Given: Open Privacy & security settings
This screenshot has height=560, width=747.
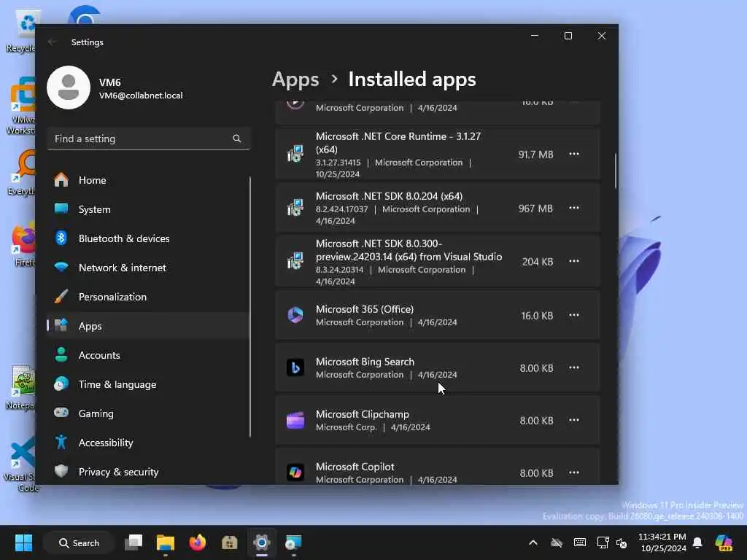Looking at the screenshot, I should click(147, 472).
